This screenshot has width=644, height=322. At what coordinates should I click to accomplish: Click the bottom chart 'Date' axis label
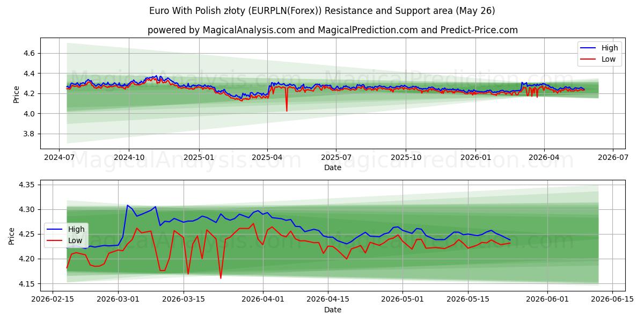click(x=333, y=310)
